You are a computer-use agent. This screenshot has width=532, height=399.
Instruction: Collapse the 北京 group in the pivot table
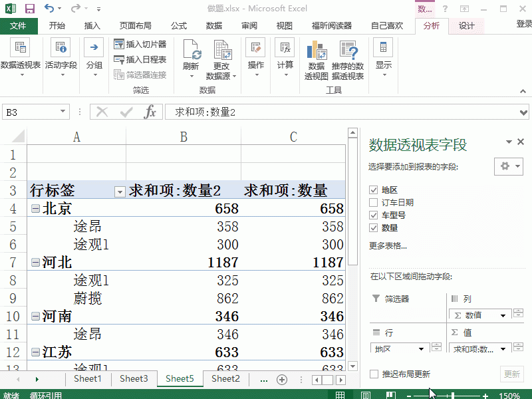[x=35, y=208]
